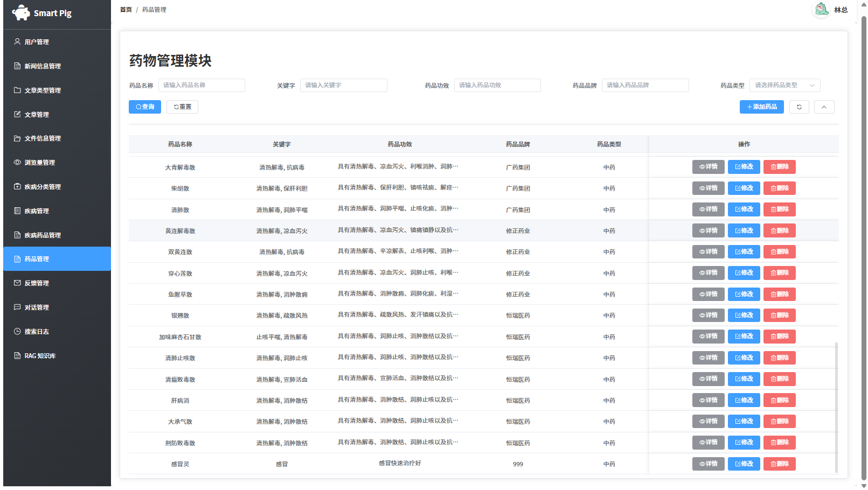Open RAG 知识库 sidebar item
The width and height of the screenshot is (868, 490).
coord(57,355)
